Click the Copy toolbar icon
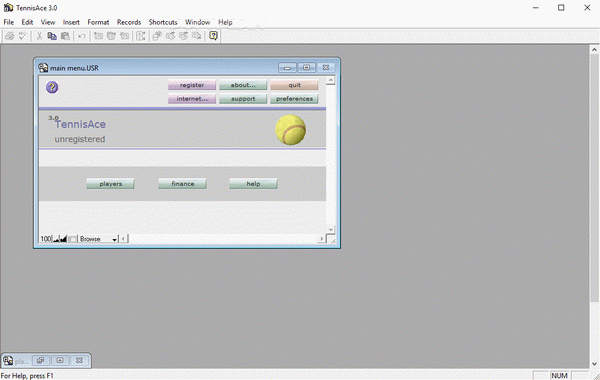Image resolution: width=600 pixels, height=380 pixels. 52,36
